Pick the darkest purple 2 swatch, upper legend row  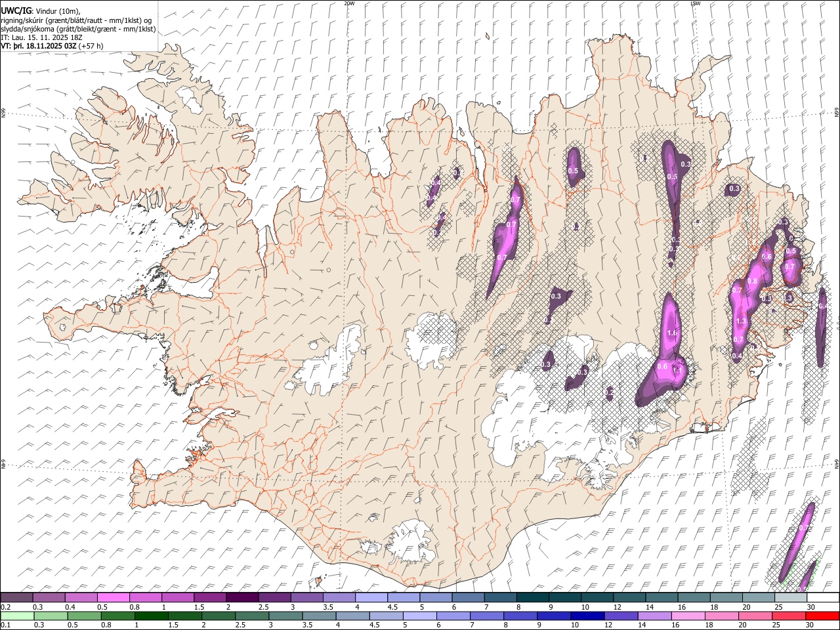pos(242,597)
